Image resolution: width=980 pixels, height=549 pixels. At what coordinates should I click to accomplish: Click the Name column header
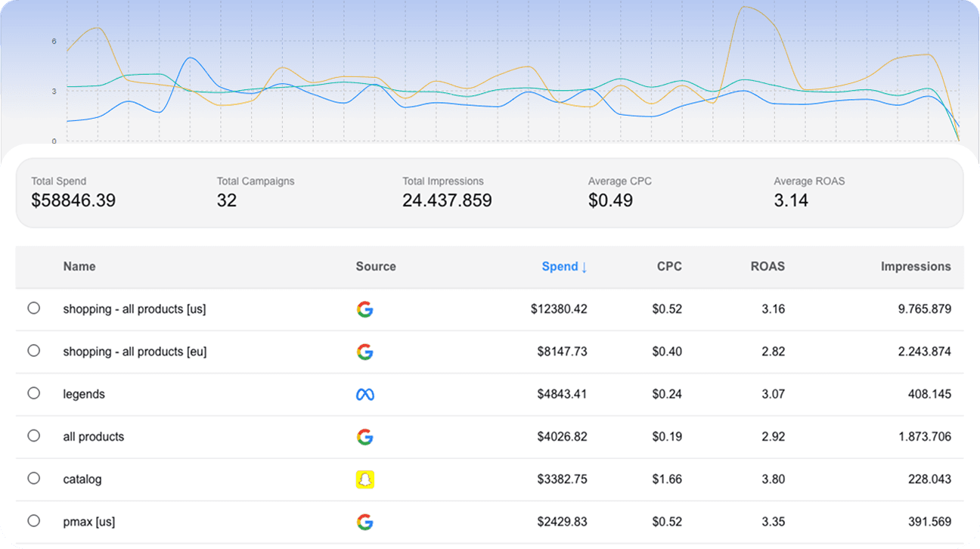79,266
